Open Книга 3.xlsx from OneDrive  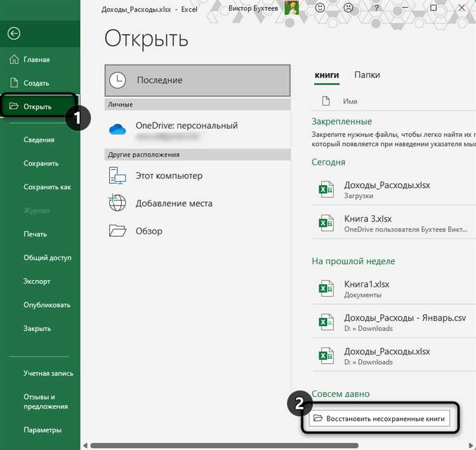[x=393, y=223]
